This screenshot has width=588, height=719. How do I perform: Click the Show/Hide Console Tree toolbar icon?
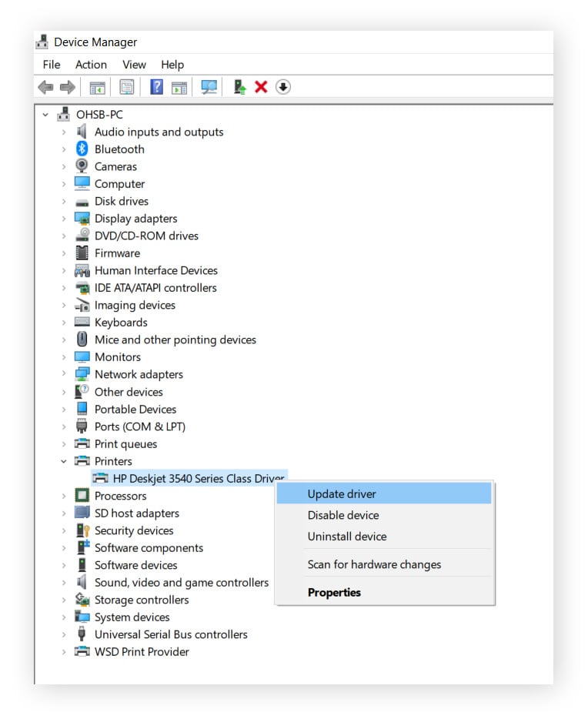[98, 87]
